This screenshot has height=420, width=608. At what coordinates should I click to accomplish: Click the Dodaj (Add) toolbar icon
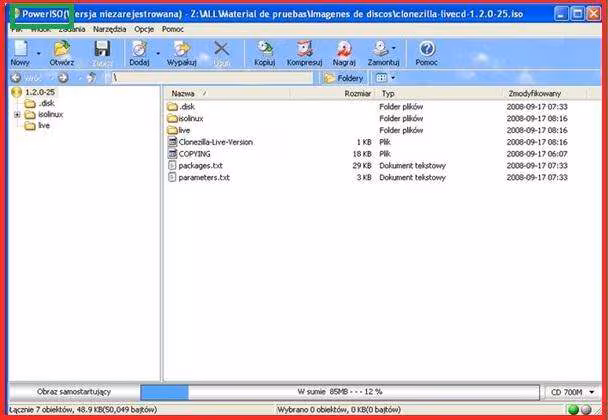(x=139, y=49)
